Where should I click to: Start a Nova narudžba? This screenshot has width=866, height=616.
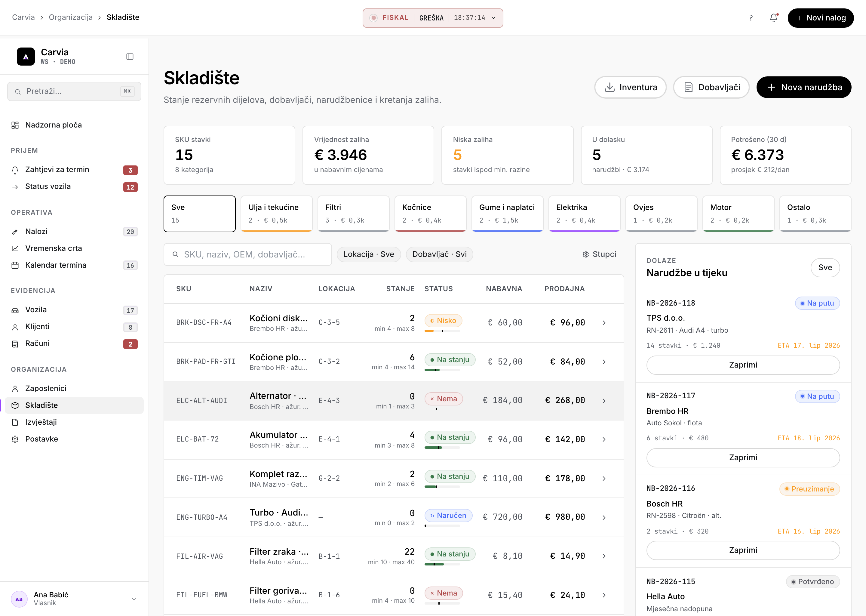[804, 87]
